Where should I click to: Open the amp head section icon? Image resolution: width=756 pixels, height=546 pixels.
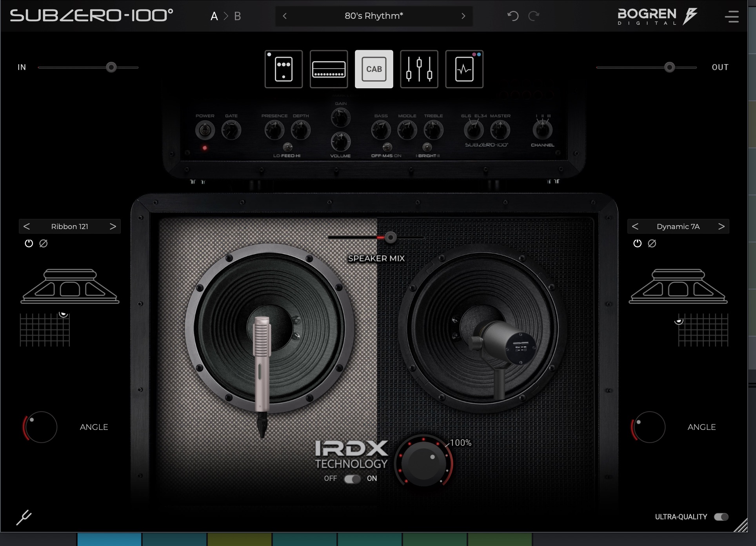pos(329,69)
